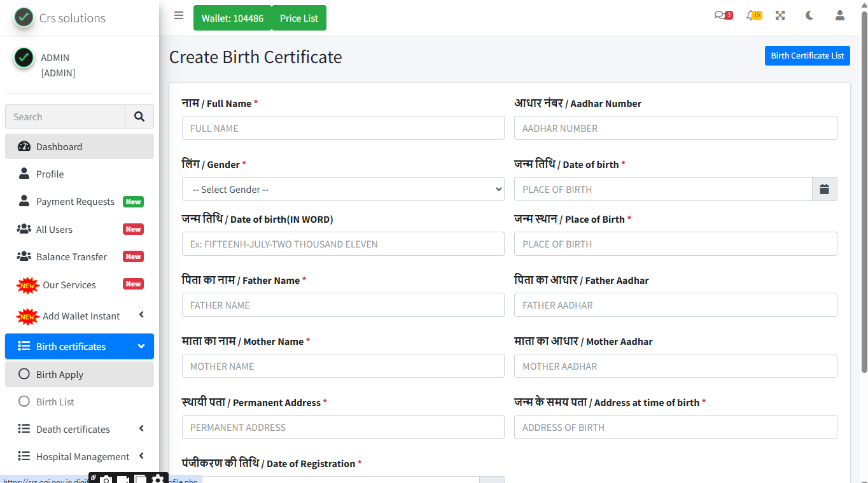The height and width of the screenshot is (483, 868).
Task: Click the hamburger menu icon to collapse sidebar
Action: [179, 16]
